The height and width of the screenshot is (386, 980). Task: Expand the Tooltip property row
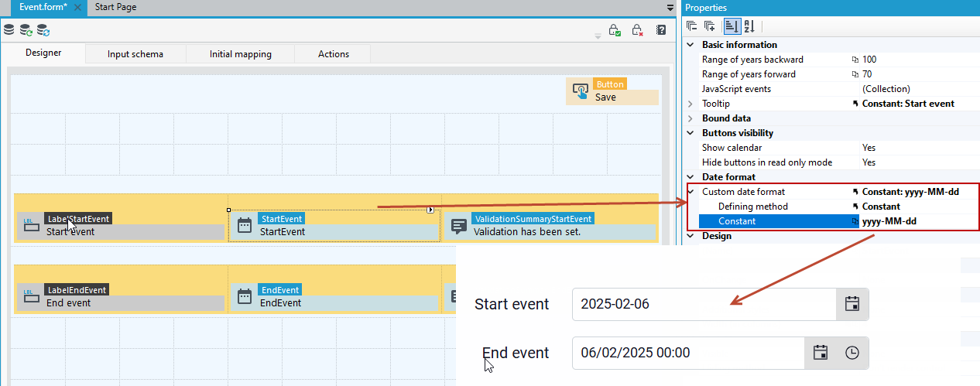click(x=690, y=104)
